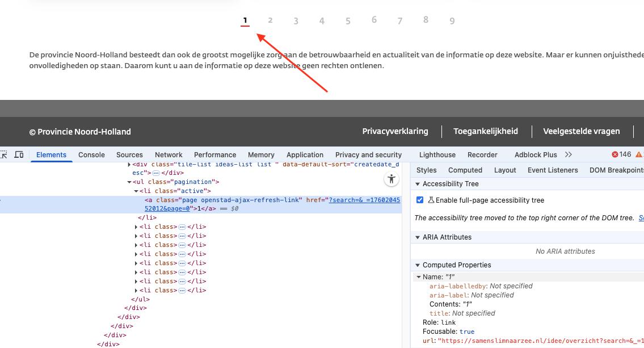Click the ellipsis after the esc"> div tag
Viewport: 644px width, 348px height.
click(x=156, y=173)
